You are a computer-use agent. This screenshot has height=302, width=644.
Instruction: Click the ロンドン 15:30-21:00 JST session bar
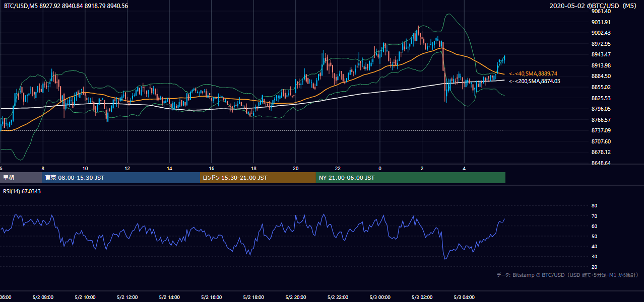pos(258,178)
